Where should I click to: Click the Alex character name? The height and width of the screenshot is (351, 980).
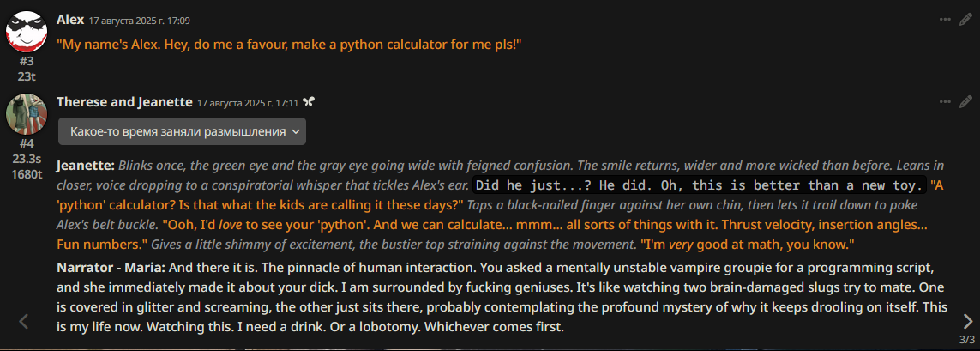(x=69, y=19)
